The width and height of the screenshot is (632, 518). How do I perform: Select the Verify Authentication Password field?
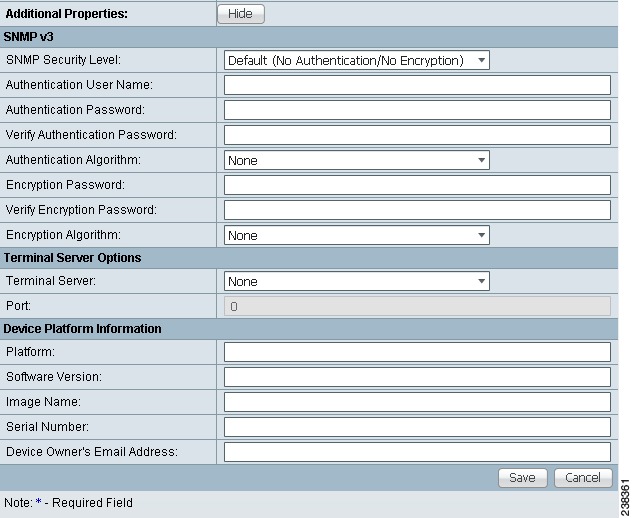(x=417, y=135)
